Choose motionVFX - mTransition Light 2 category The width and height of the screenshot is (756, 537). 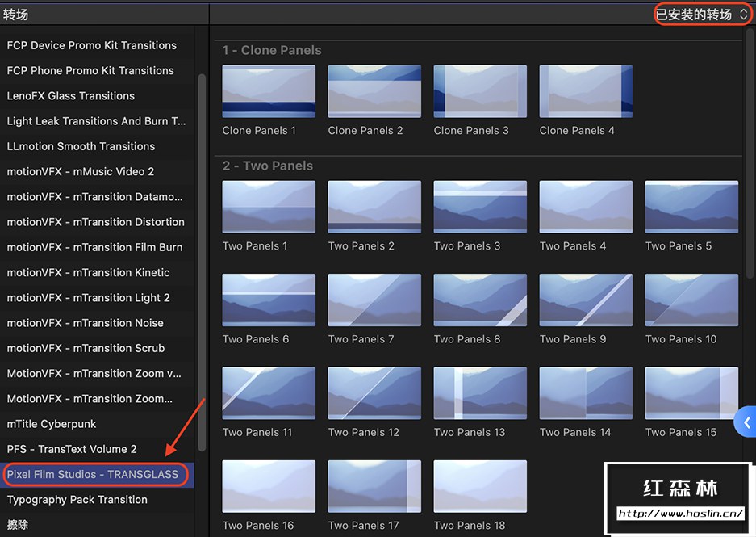point(97,298)
